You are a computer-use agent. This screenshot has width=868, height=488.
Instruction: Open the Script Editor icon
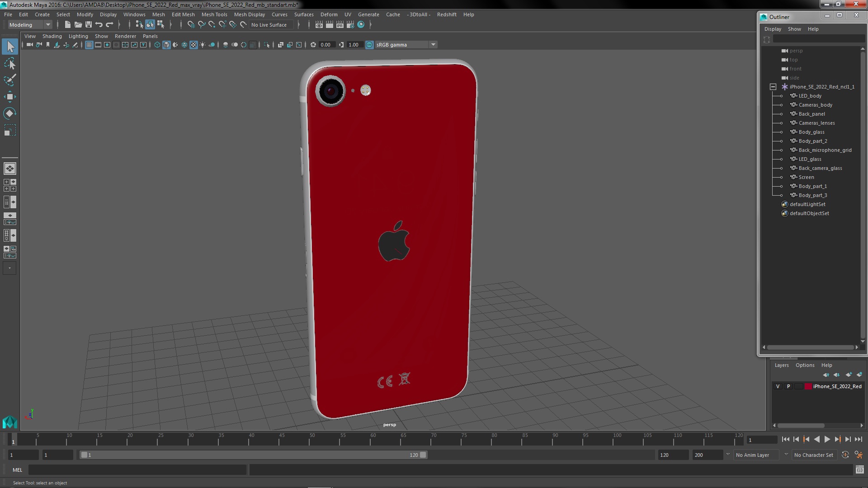point(859,470)
